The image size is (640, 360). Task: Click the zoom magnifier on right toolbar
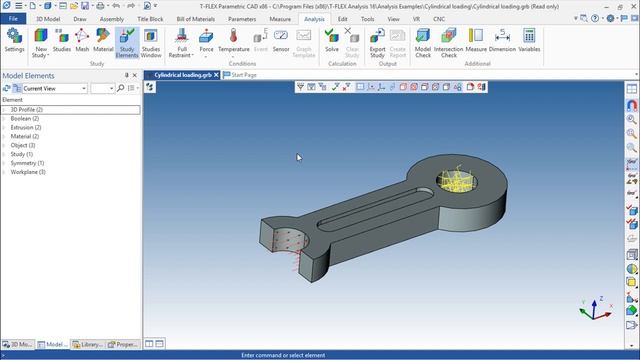[x=631, y=120]
